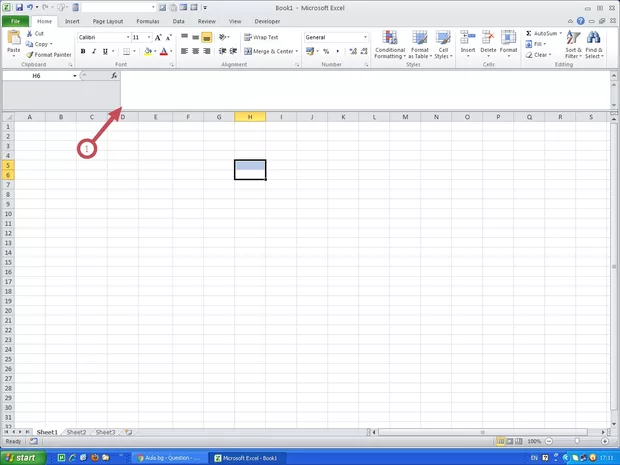This screenshot has width=620, height=465.
Task: Toggle Bold formatting
Action: coord(83,51)
